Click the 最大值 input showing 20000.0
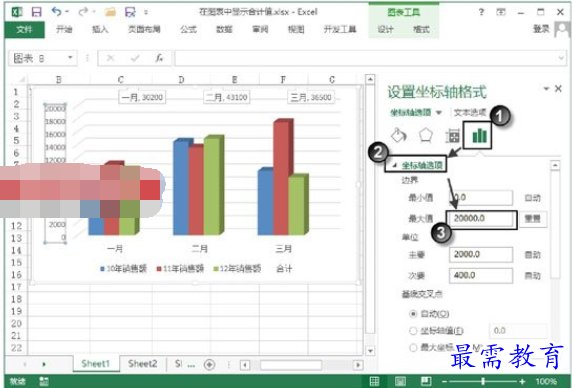The height and width of the screenshot is (388, 572). 481,219
